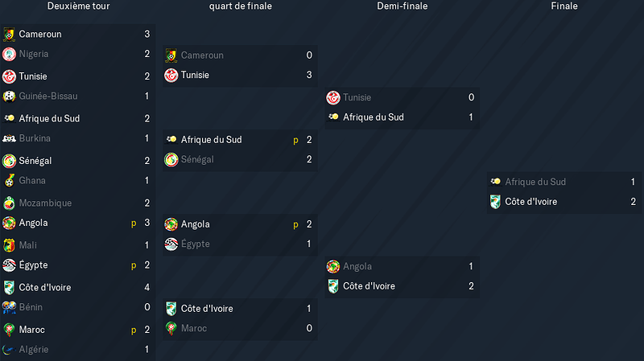Click Cameroun score in quart de finale

[x=309, y=55]
